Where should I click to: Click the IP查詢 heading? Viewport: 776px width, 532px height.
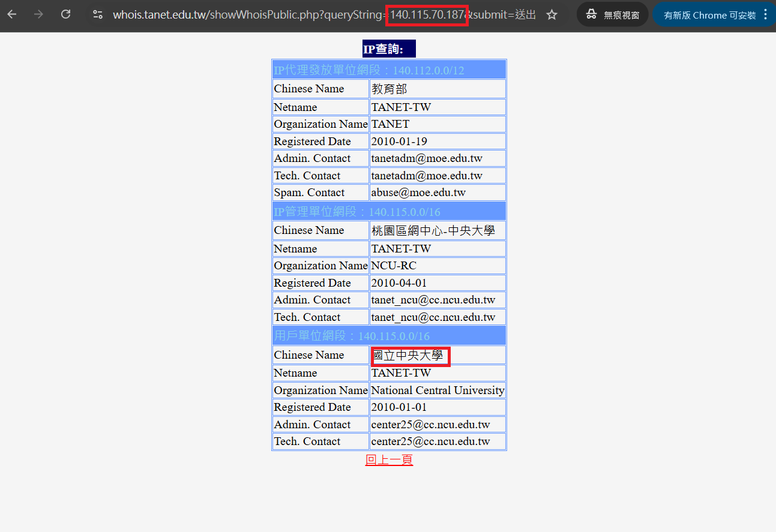(x=389, y=49)
